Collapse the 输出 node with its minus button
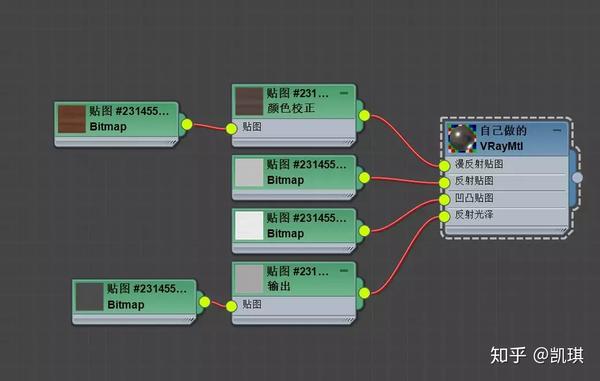The width and height of the screenshot is (600, 381). pyautogui.click(x=344, y=271)
